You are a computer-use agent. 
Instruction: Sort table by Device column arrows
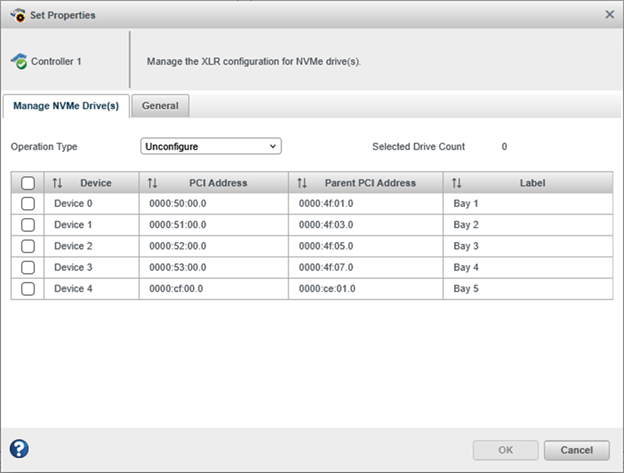point(57,183)
